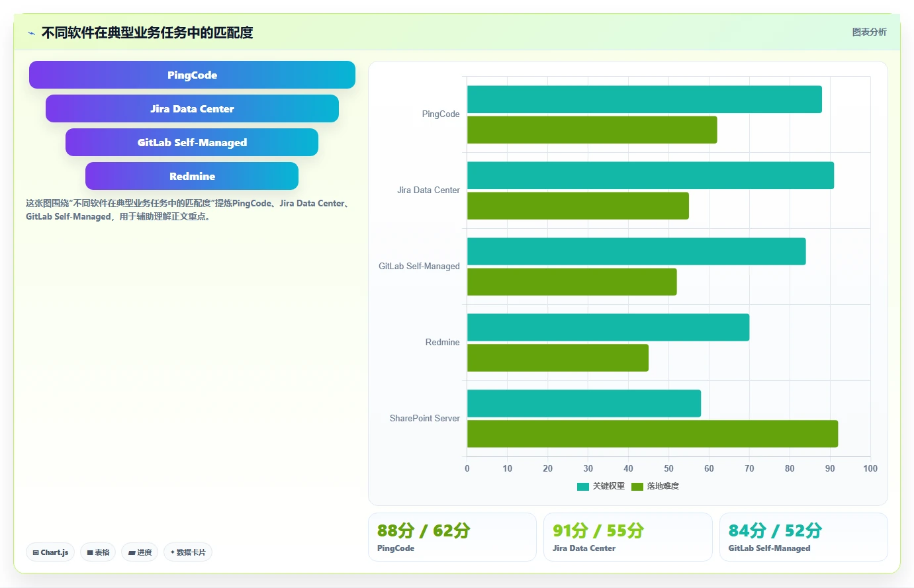
Task: Click the PingCode label on the chart's vertical axis
Action: [x=441, y=114]
